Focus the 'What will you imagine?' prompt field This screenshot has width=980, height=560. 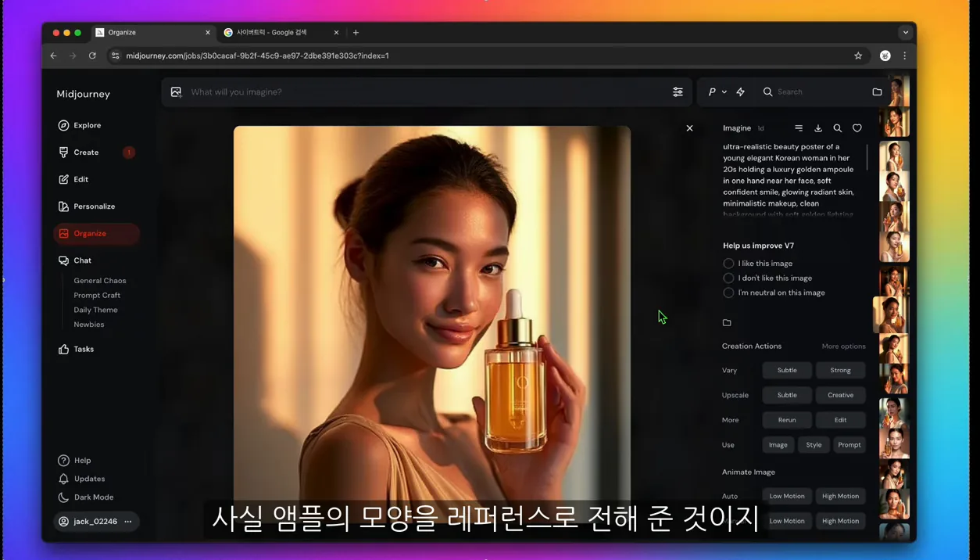pos(426,92)
